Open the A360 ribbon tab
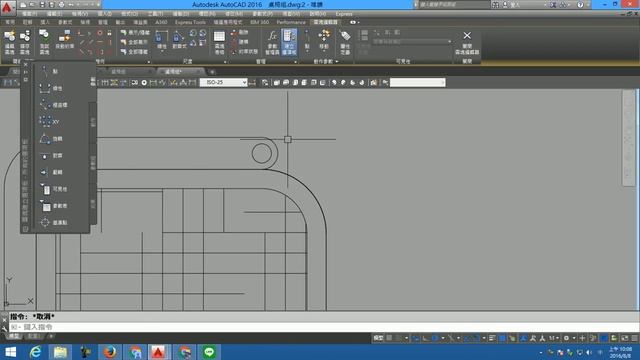The height and width of the screenshot is (360, 640). pyautogui.click(x=161, y=22)
